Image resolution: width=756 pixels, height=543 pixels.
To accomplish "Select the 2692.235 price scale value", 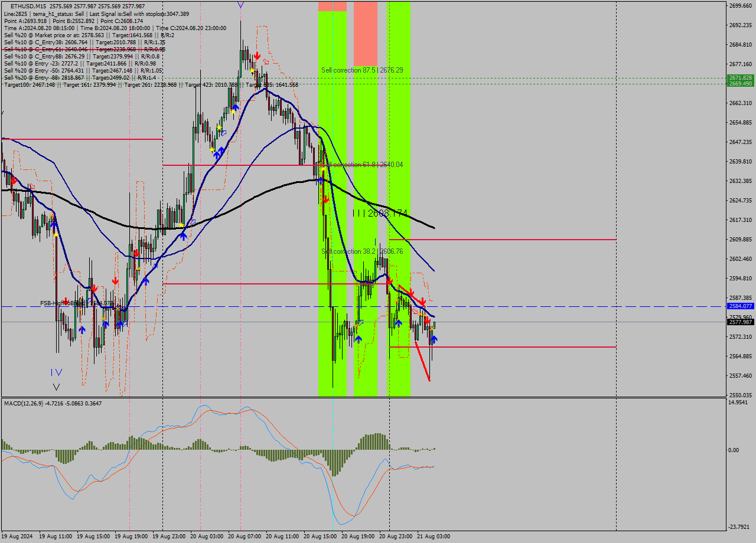I will (x=740, y=25).
